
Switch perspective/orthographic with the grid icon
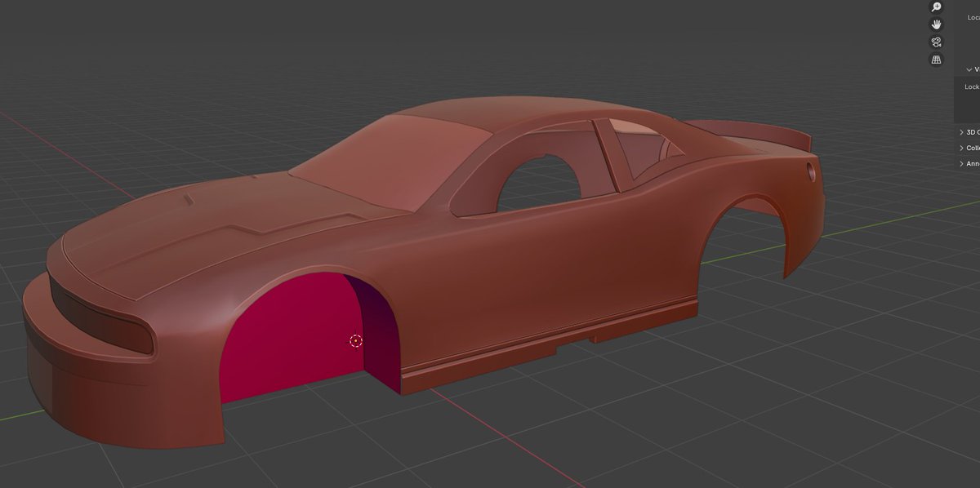tap(937, 60)
